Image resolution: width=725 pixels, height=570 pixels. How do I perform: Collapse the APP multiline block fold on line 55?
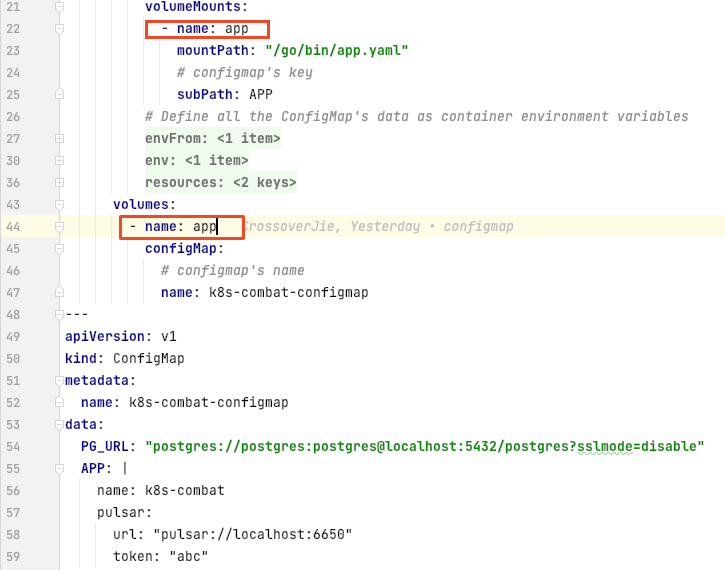coord(59,468)
